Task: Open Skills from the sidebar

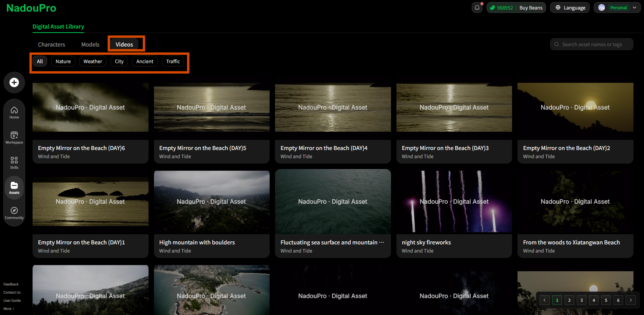Action: tap(14, 163)
